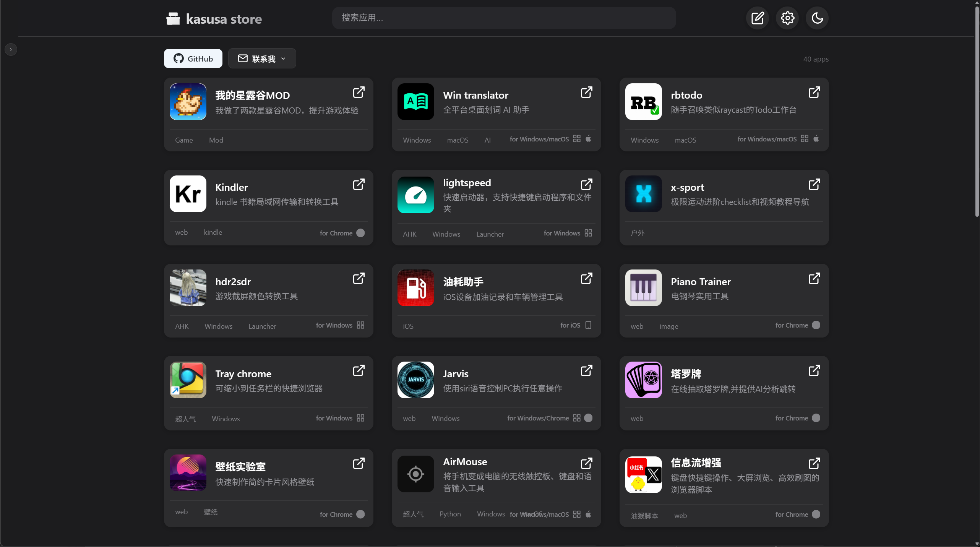The height and width of the screenshot is (547, 980).
Task: Click the 40 apps count text
Action: point(816,59)
